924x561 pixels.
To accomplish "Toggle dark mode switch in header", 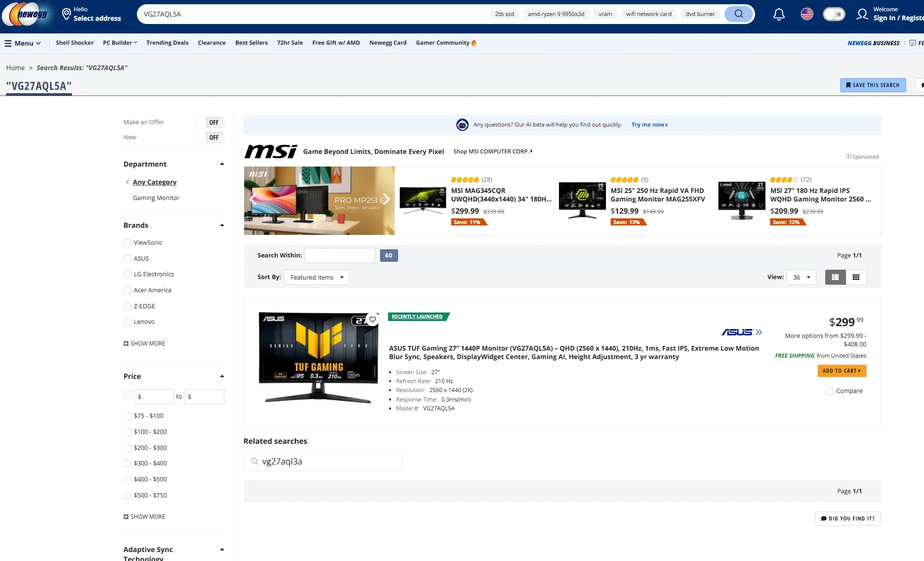I will pos(834,14).
